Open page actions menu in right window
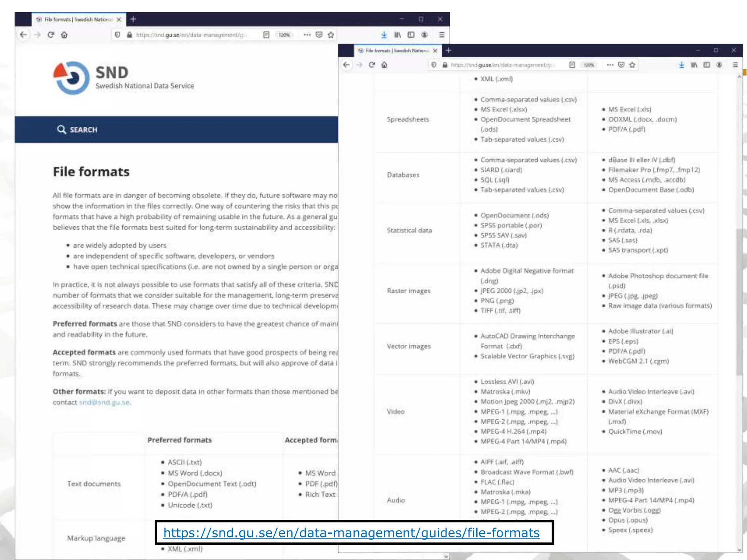747x560 pixels. click(x=610, y=65)
